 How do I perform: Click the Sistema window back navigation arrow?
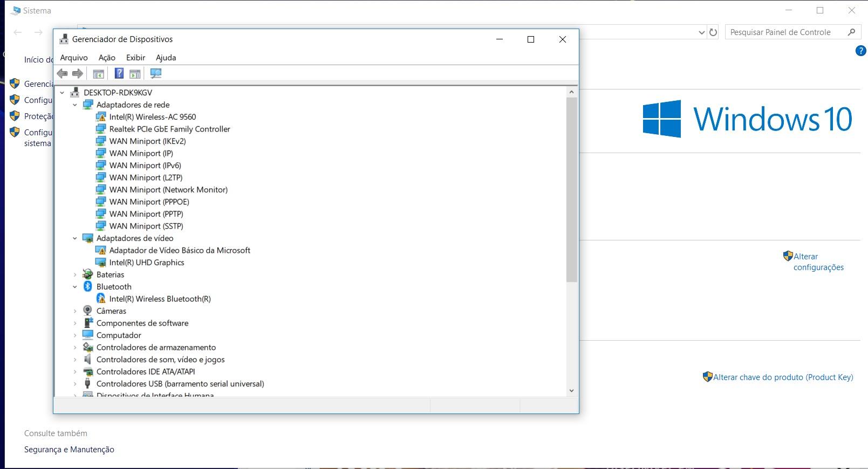(17, 32)
